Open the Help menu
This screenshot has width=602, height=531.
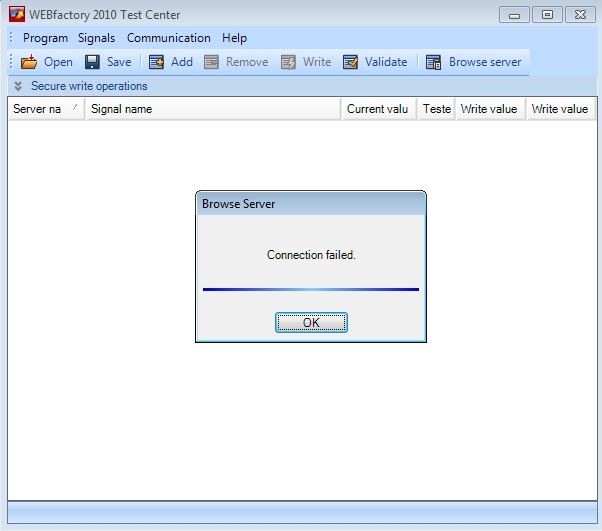(x=234, y=38)
